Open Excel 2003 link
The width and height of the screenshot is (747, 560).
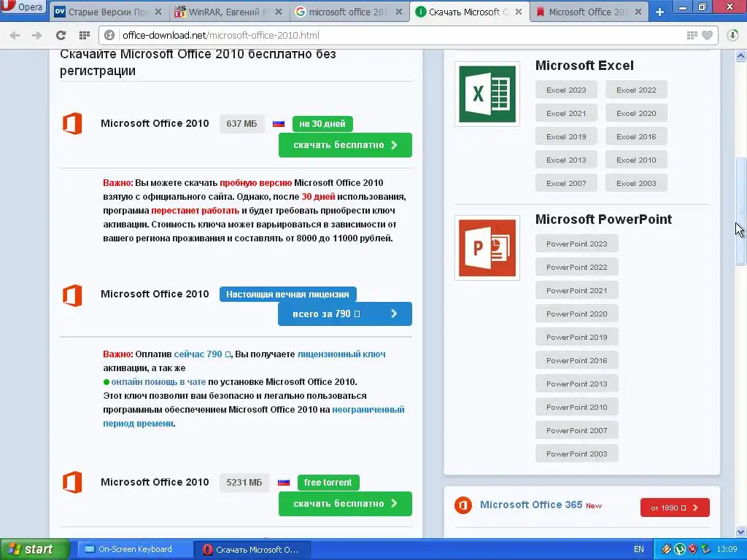pos(636,183)
